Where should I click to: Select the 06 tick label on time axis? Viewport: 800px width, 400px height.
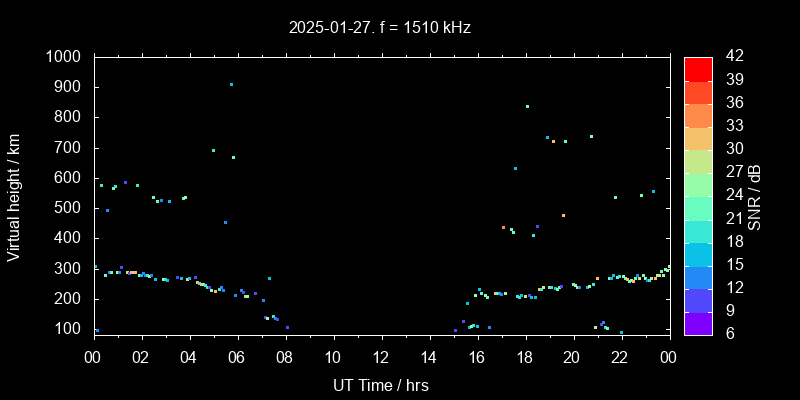[237, 357]
